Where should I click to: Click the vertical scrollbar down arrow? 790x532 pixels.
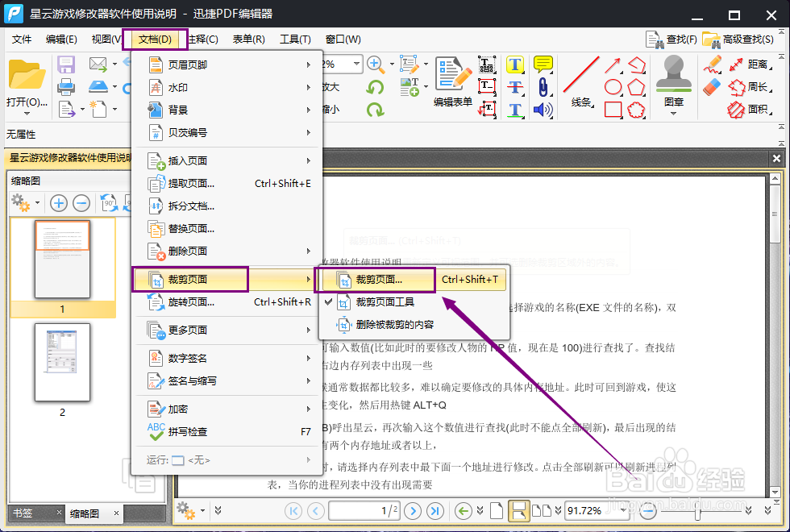click(x=775, y=493)
